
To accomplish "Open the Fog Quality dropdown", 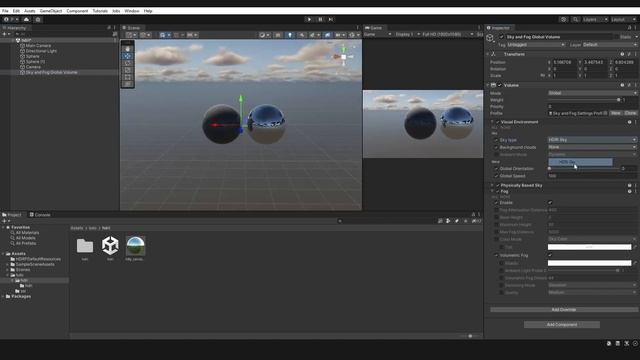I will [x=592, y=292].
